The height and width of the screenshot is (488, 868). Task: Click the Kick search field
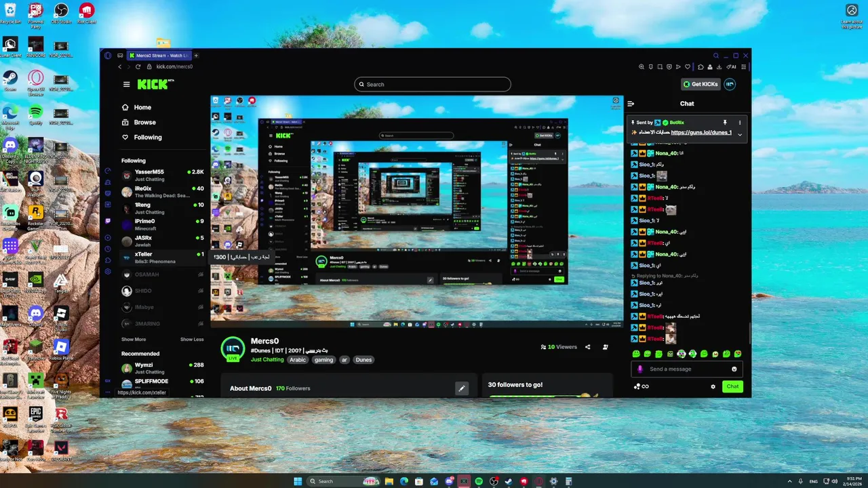pyautogui.click(x=433, y=85)
